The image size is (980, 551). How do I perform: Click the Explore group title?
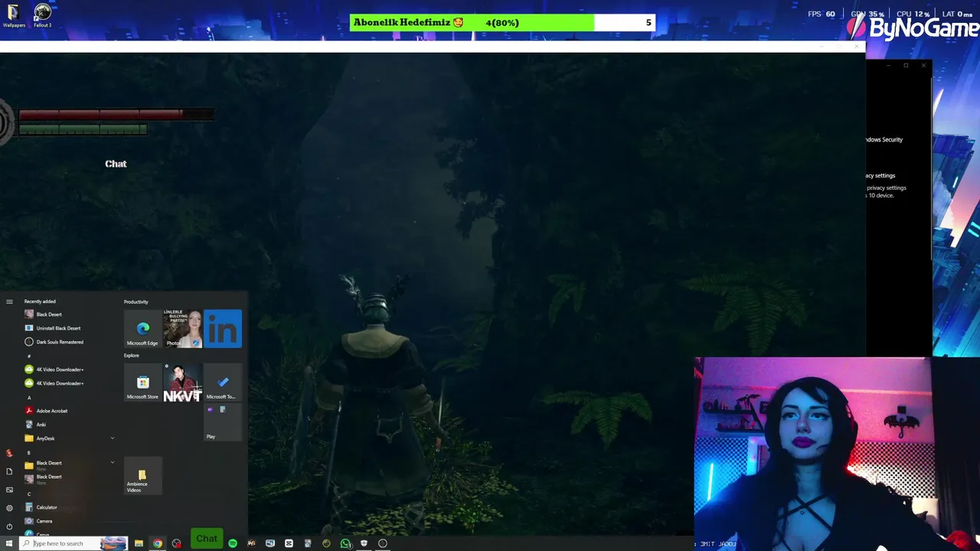(132, 355)
